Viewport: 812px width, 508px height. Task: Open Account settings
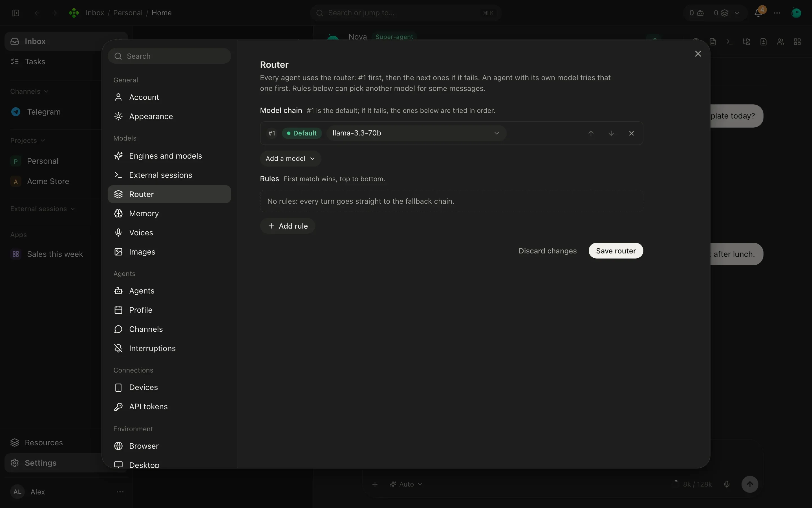coord(169,97)
